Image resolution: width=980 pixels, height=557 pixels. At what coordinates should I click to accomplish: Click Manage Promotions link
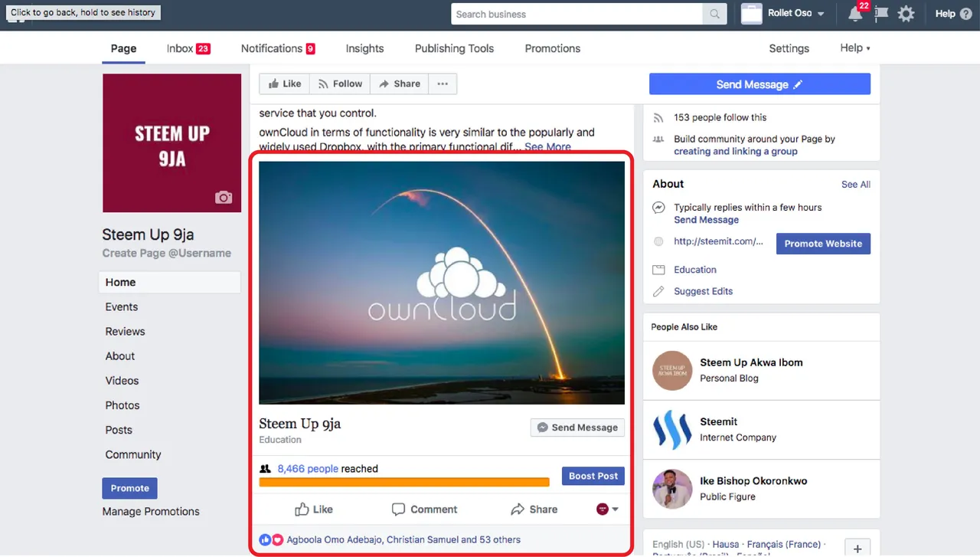pos(151,511)
